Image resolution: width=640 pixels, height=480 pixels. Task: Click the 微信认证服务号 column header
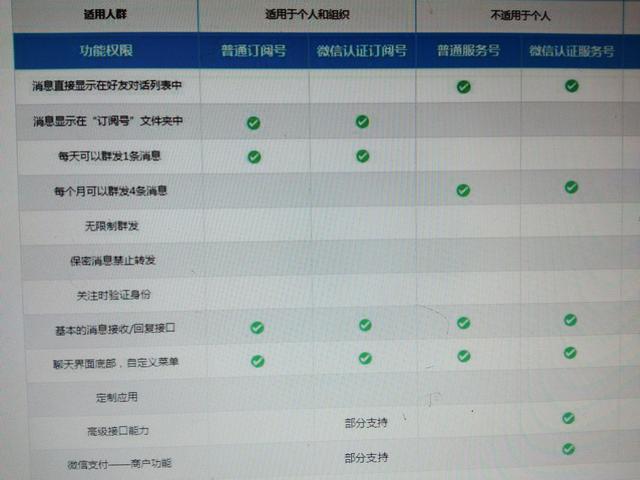click(572, 51)
